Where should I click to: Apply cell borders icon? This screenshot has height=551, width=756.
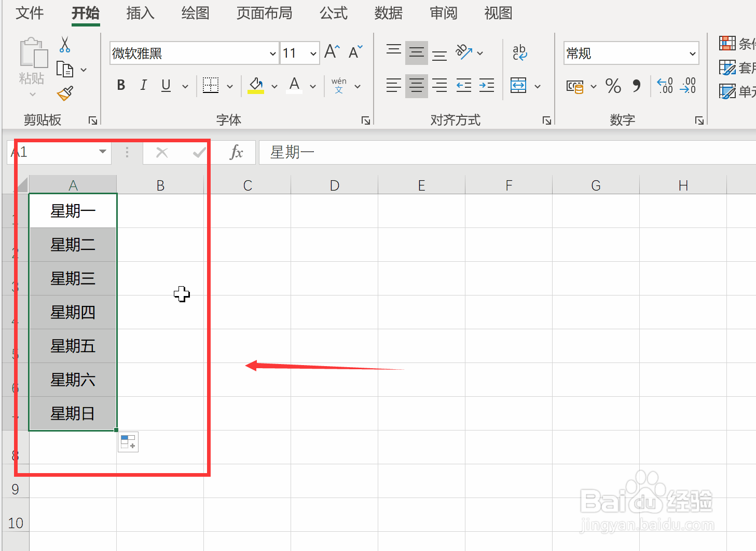coord(211,85)
